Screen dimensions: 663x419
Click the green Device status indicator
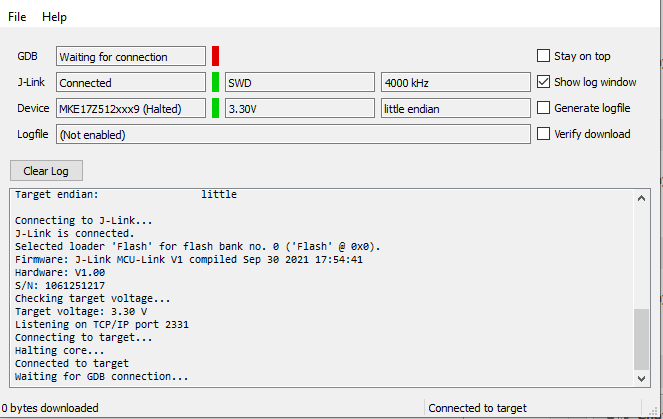coord(215,108)
